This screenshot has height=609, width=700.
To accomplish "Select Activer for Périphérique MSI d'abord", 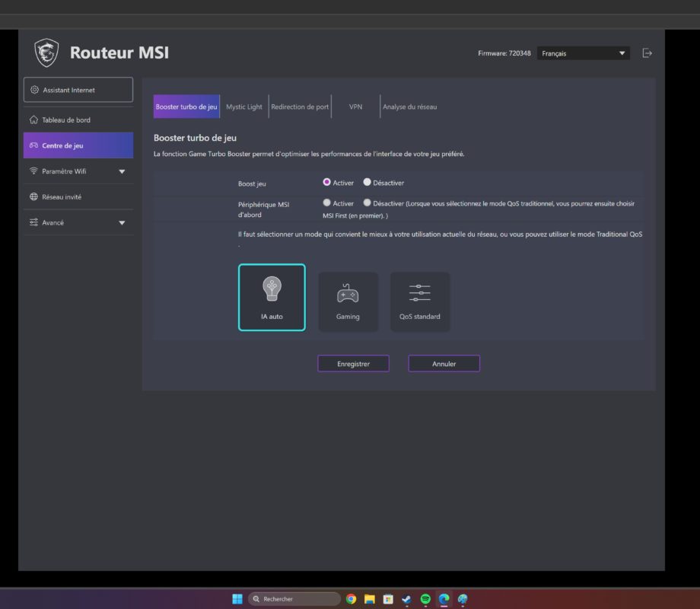I will (x=326, y=202).
